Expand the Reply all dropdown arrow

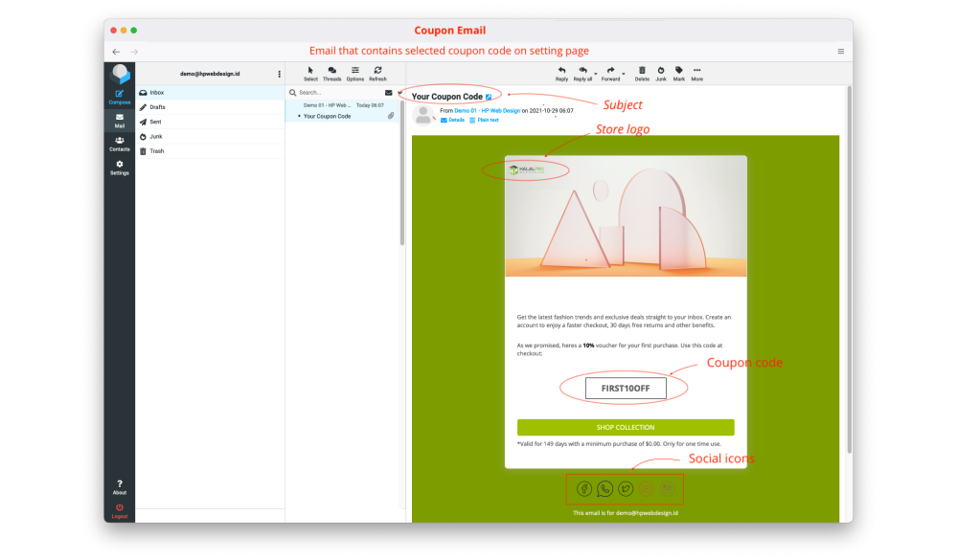pos(596,74)
